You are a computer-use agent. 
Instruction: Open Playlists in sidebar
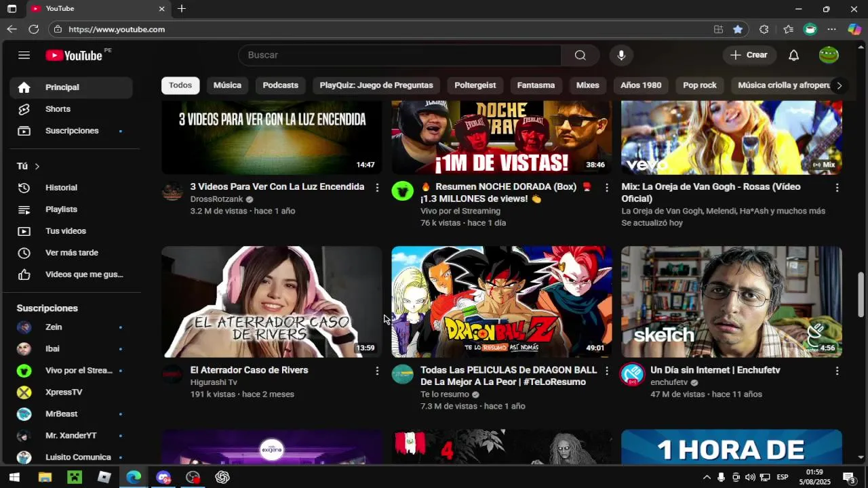pyautogui.click(x=71, y=209)
